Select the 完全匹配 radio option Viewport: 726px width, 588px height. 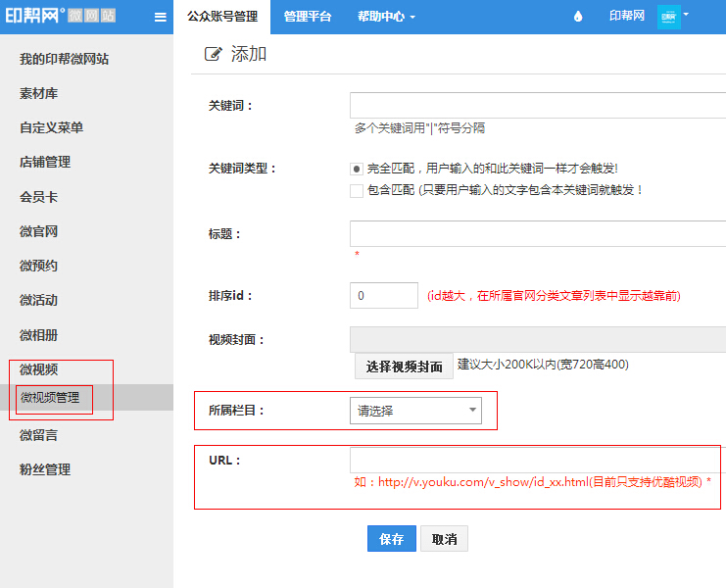point(357,169)
